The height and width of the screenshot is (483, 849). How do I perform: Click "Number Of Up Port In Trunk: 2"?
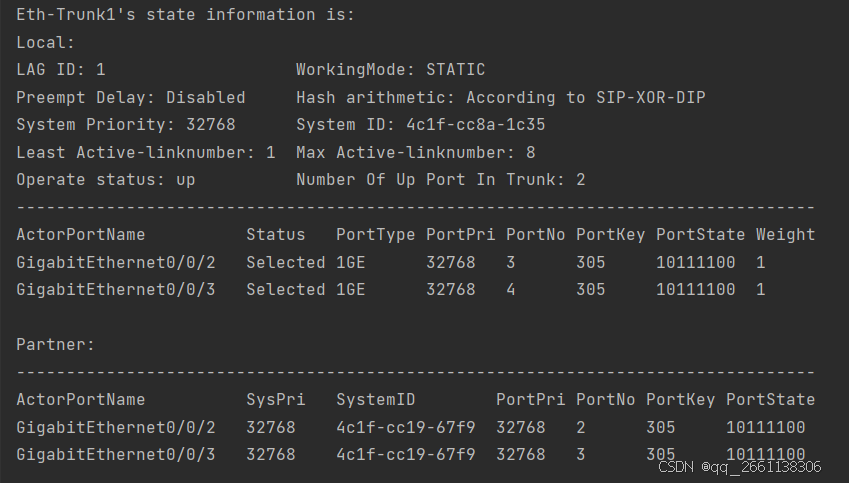tap(440, 180)
